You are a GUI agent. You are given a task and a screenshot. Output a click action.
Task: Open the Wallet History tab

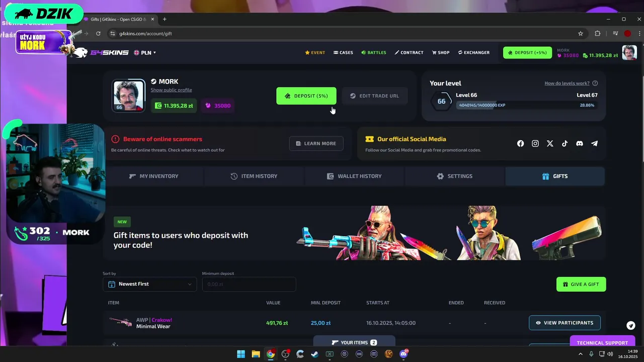[x=354, y=176]
